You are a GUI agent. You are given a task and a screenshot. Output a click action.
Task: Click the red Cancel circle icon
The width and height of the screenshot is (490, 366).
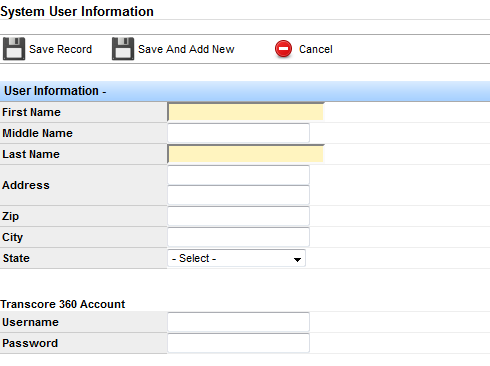[283, 49]
